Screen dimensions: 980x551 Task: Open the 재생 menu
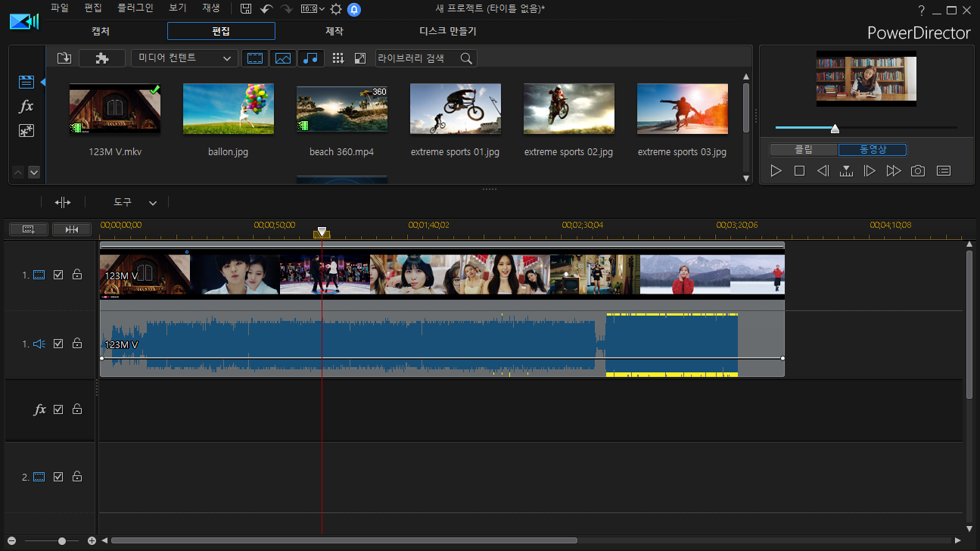click(x=211, y=8)
